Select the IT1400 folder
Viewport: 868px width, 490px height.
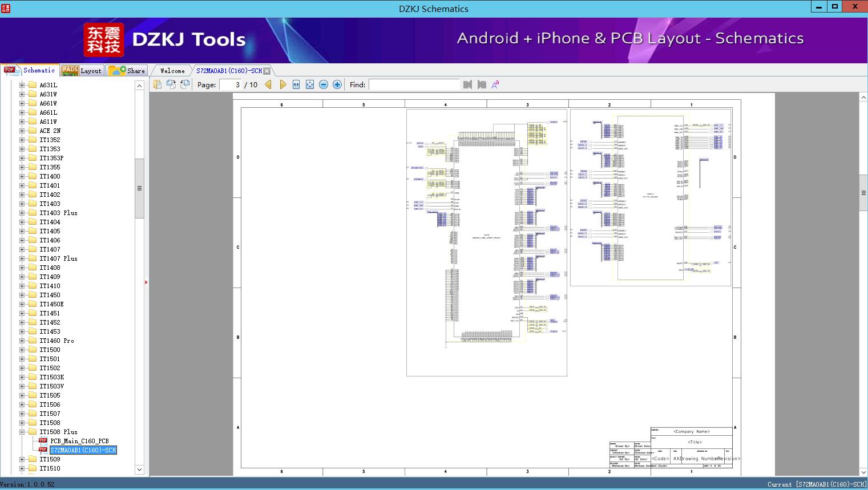pos(50,176)
